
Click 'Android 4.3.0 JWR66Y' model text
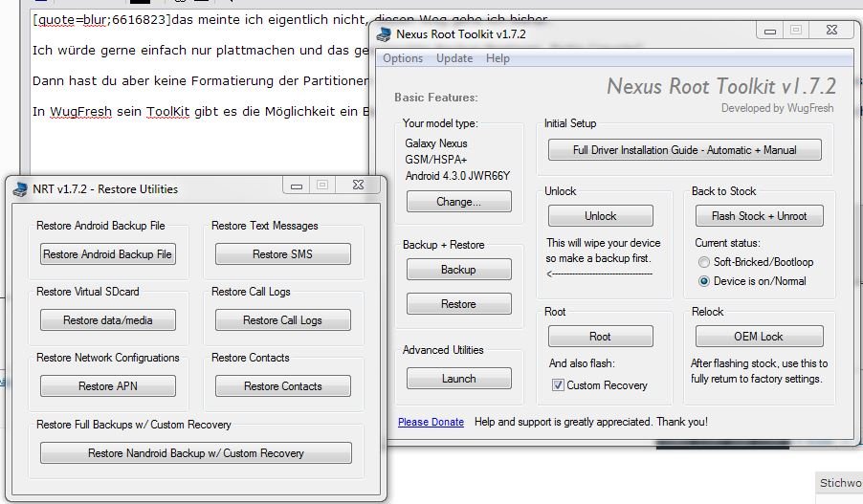458,176
